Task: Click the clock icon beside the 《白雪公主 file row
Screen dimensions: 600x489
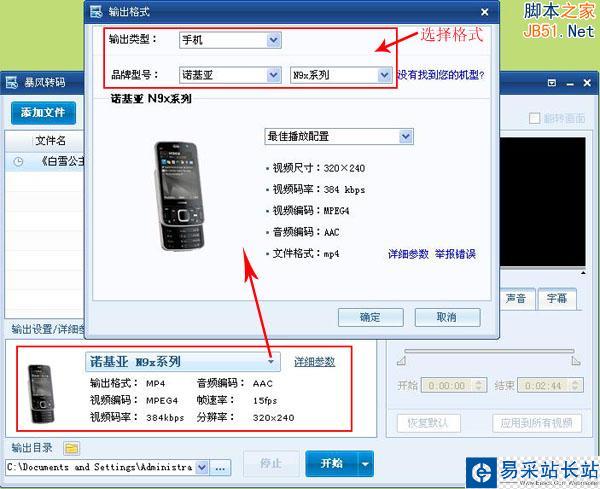Action: click(x=18, y=162)
